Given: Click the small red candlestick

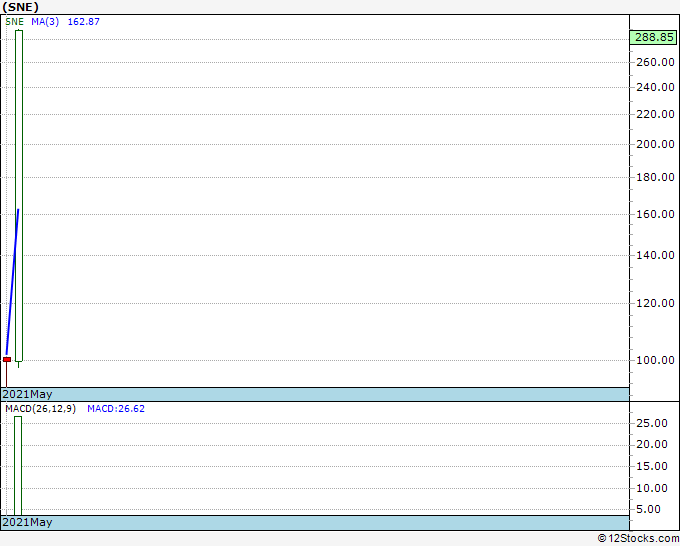Looking at the screenshot, I should (7, 360).
